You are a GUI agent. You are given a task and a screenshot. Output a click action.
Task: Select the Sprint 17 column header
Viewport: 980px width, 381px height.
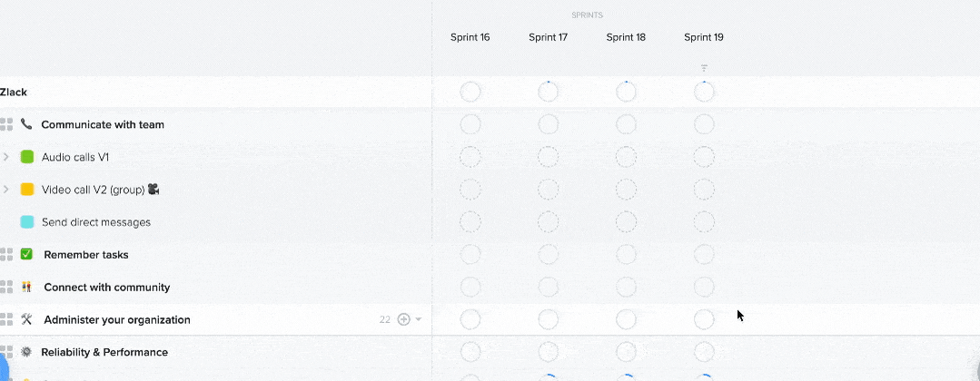tap(548, 37)
